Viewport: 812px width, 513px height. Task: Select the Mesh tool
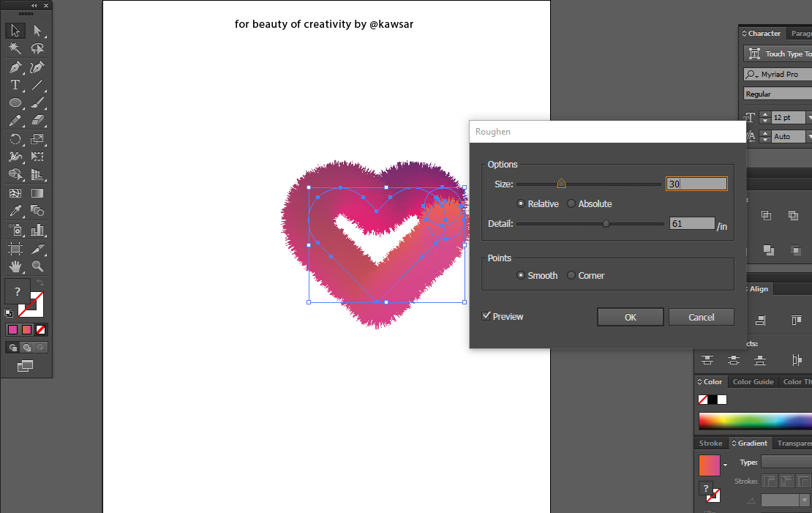pyautogui.click(x=15, y=193)
